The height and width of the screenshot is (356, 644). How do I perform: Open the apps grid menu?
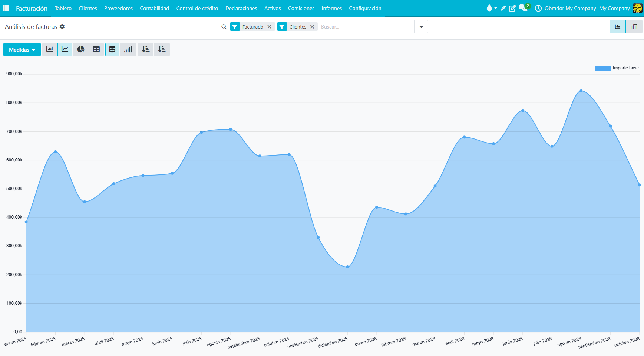coord(6,8)
